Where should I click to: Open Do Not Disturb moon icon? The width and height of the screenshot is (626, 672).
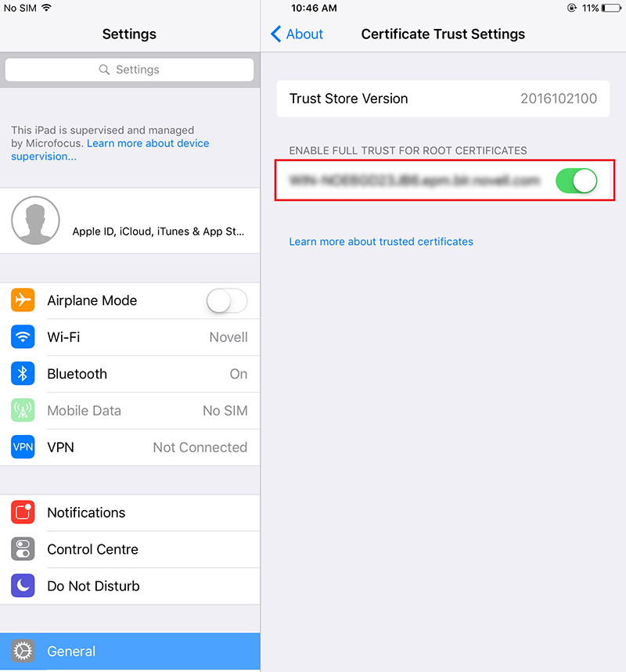pos(23,585)
